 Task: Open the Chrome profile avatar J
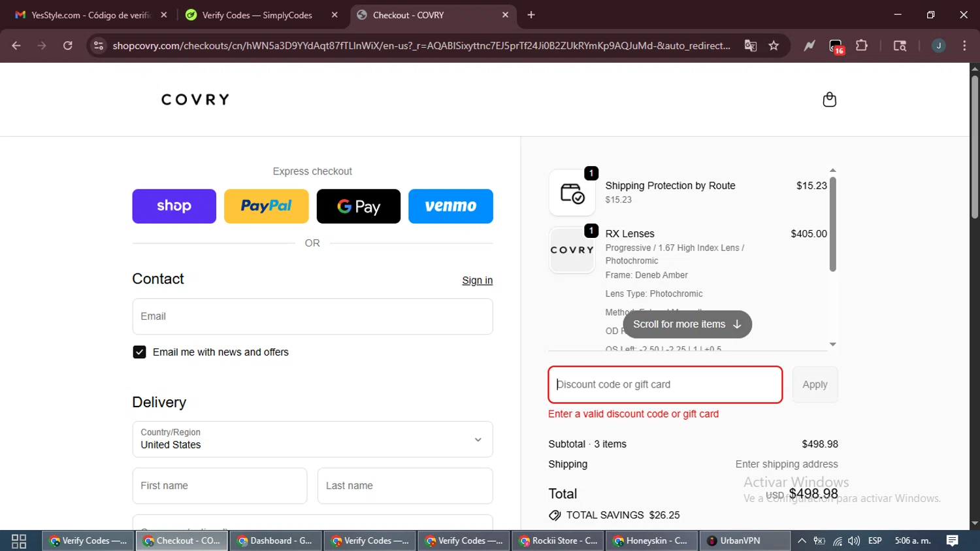tap(939, 46)
